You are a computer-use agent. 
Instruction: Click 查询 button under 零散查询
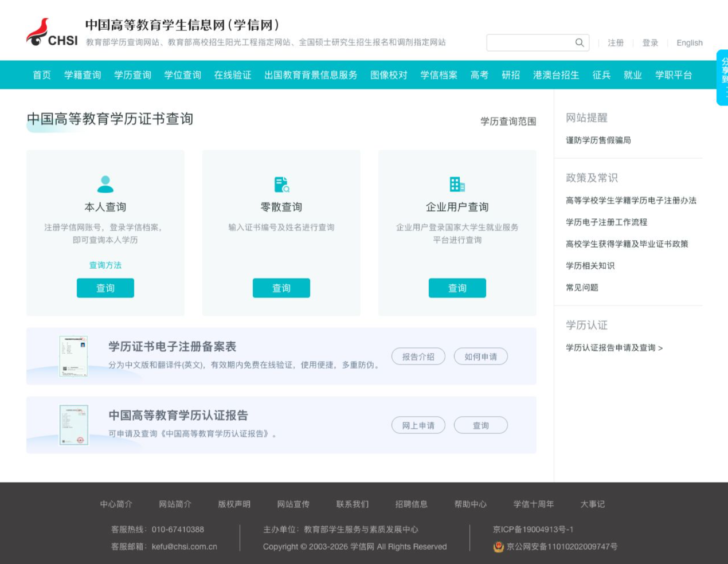click(281, 288)
